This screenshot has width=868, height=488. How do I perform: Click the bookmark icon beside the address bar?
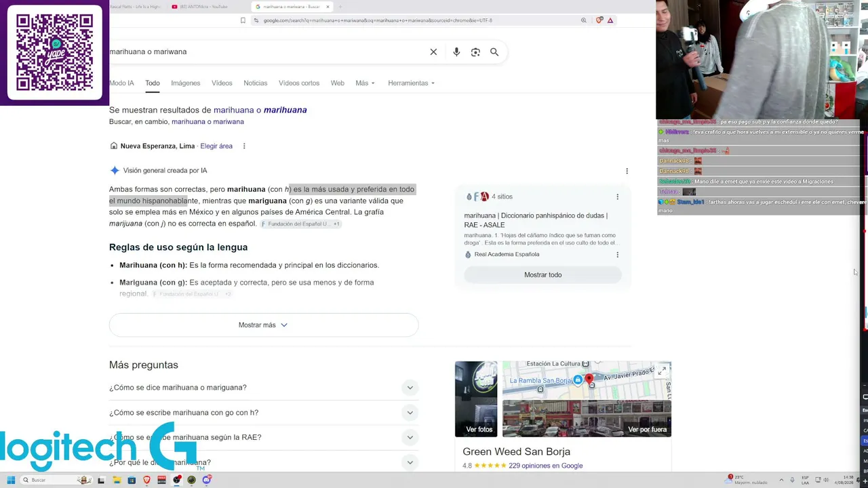point(243,20)
